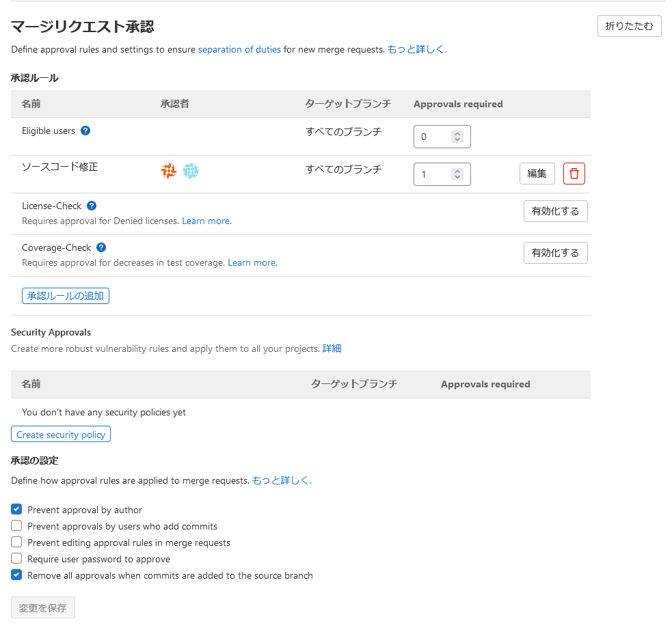Click the Eligible users approvals required stepper
The height and width of the screenshot is (632, 672).
point(457,137)
